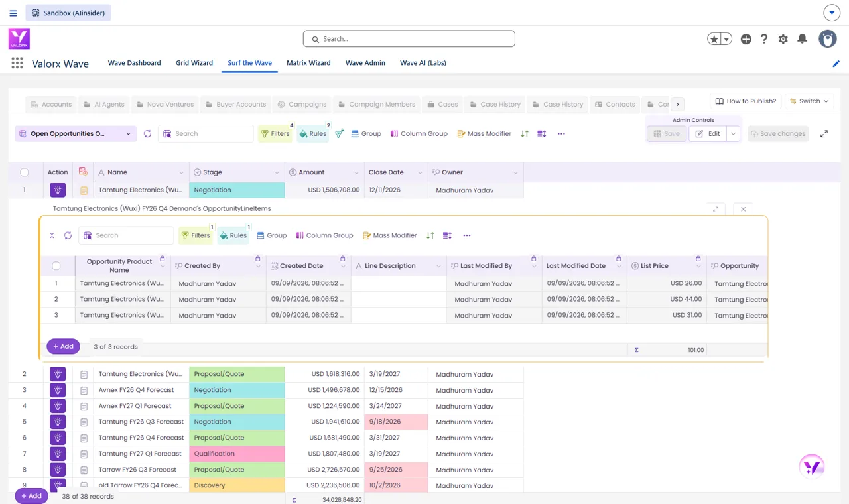The image size is (849, 504).
Task: Click the 9/18/2026 close date cell
Action: (x=396, y=422)
